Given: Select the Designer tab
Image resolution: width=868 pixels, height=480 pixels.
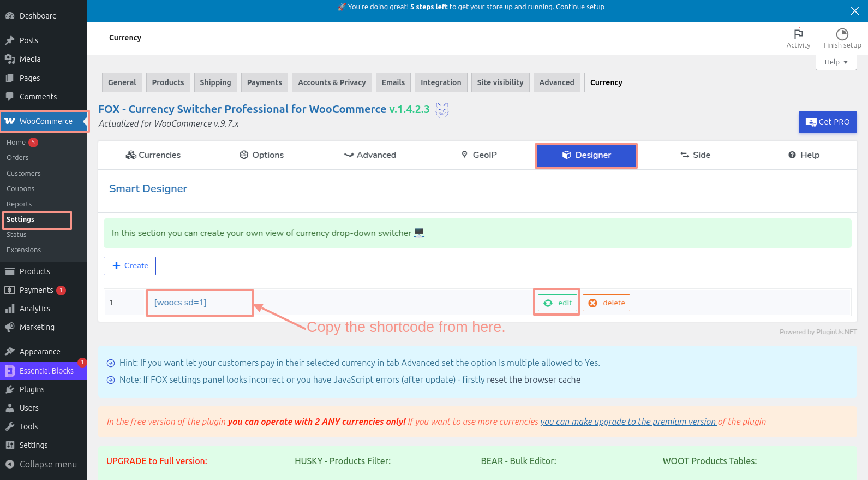Looking at the screenshot, I should point(586,155).
